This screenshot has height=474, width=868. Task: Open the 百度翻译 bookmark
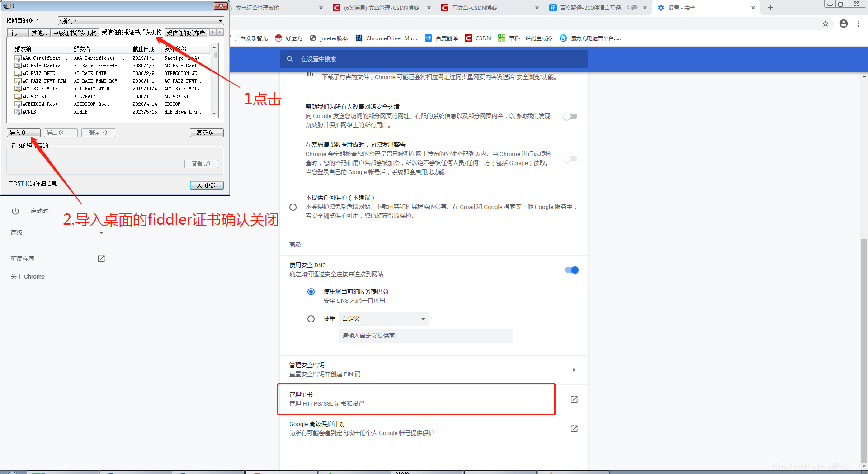pyautogui.click(x=447, y=38)
